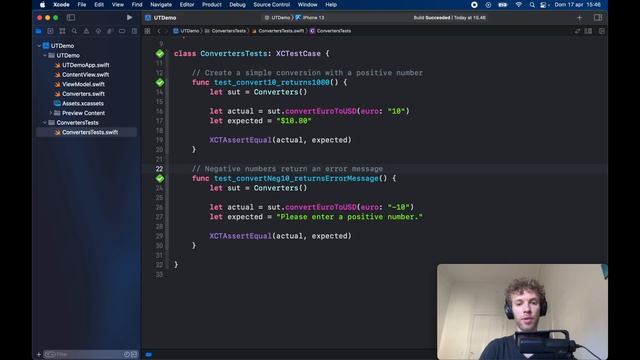Open Control Center in menu bar
This screenshot has width=640, height=360.
[x=544, y=5]
